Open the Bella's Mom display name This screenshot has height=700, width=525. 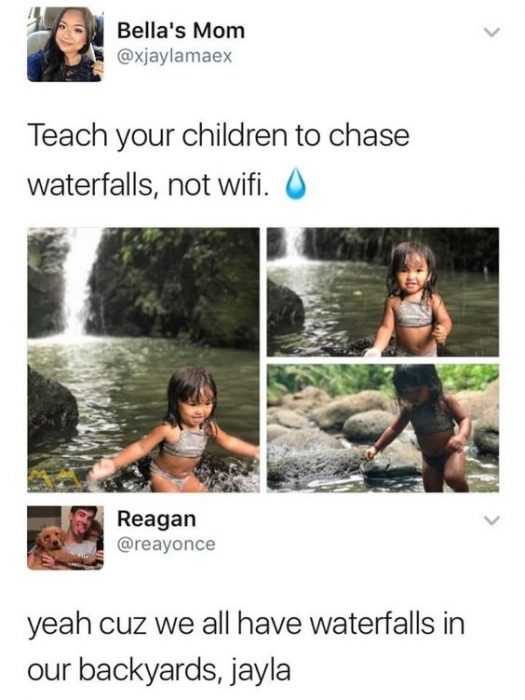point(181,31)
